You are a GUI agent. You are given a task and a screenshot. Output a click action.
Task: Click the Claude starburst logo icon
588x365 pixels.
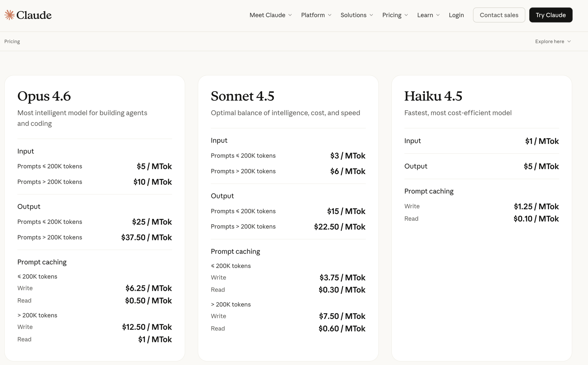click(x=9, y=15)
